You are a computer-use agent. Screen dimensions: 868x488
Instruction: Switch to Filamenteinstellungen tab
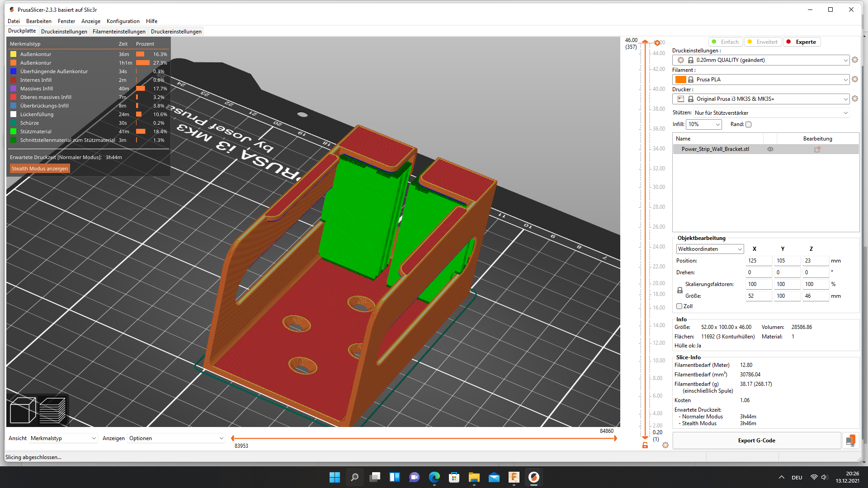(119, 32)
